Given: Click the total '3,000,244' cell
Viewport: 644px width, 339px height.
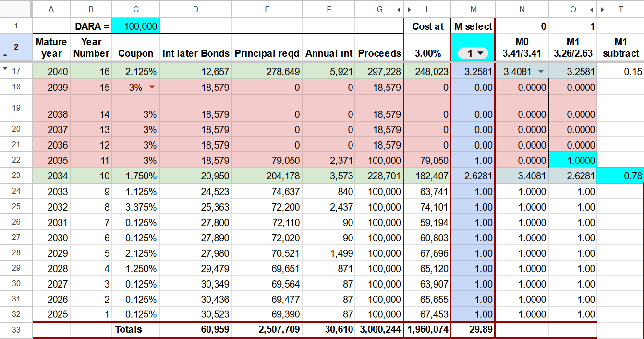Looking at the screenshot, I should click(x=379, y=330).
